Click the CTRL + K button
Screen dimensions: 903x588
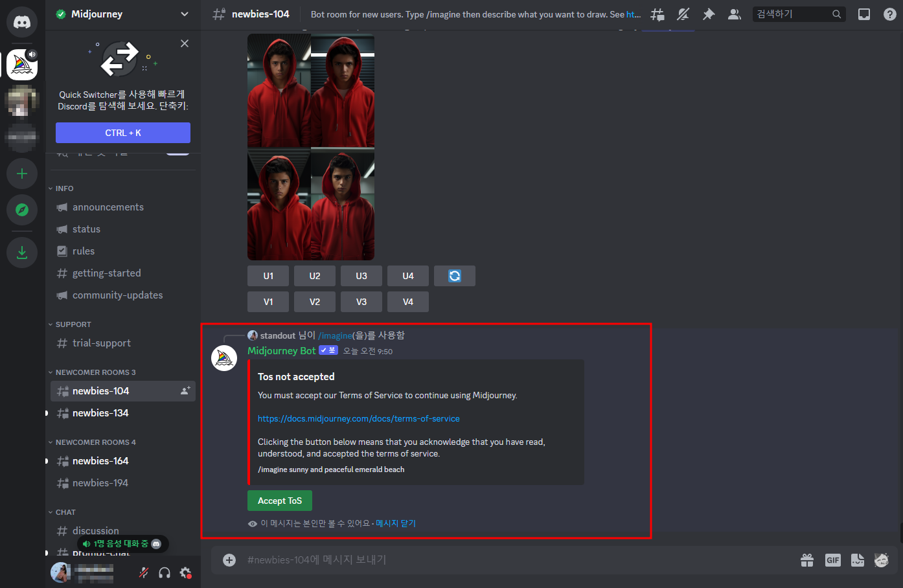pyautogui.click(x=123, y=133)
